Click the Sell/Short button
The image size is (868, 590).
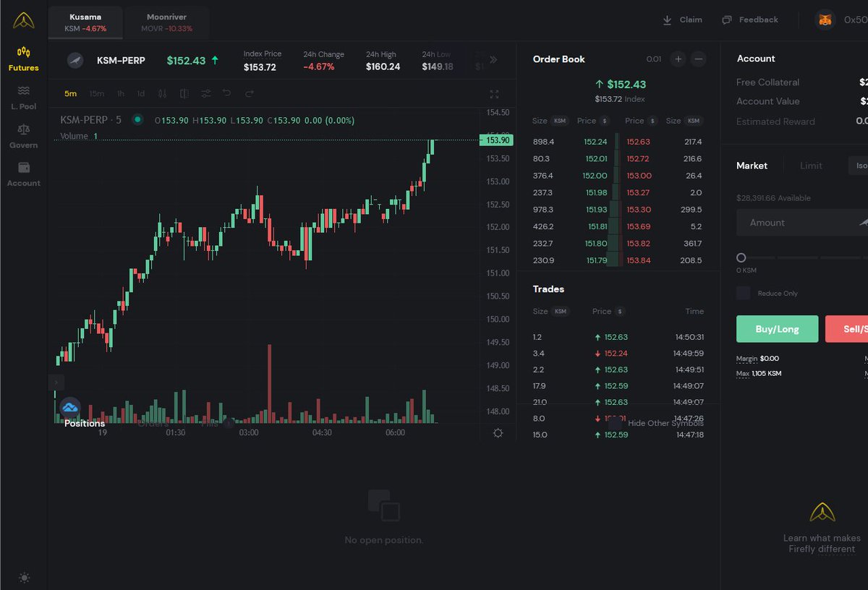click(x=847, y=329)
